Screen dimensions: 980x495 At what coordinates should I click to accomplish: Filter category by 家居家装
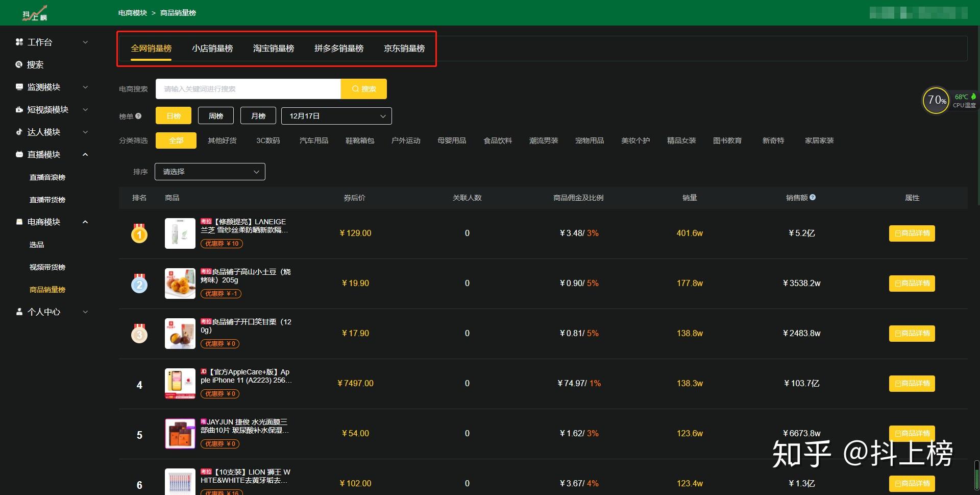tap(819, 140)
